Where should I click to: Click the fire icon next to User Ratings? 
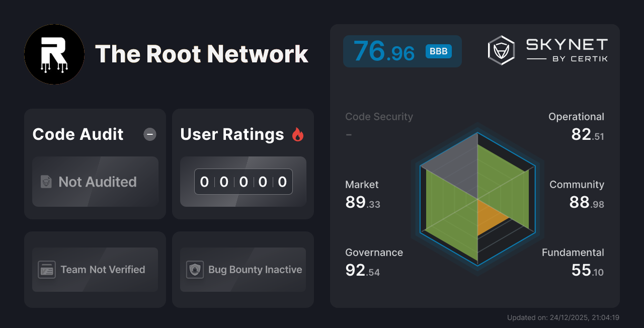click(298, 134)
